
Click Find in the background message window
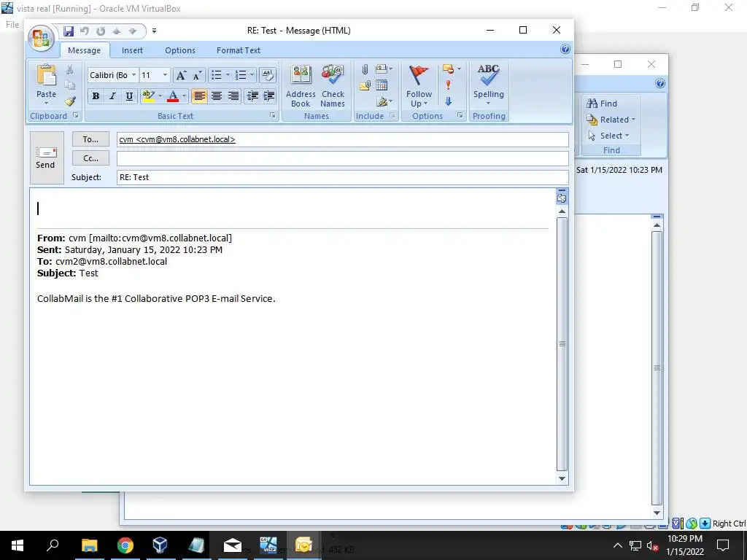pyautogui.click(x=602, y=104)
